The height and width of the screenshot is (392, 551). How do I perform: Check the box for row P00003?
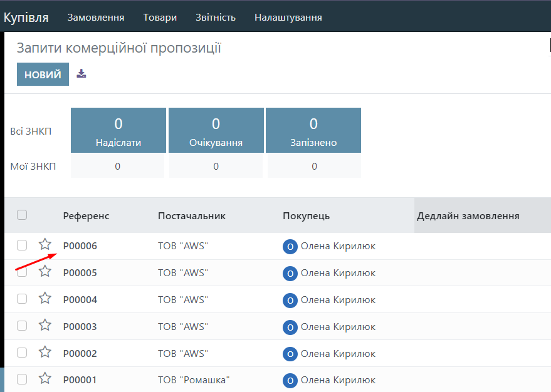pos(22,326)
